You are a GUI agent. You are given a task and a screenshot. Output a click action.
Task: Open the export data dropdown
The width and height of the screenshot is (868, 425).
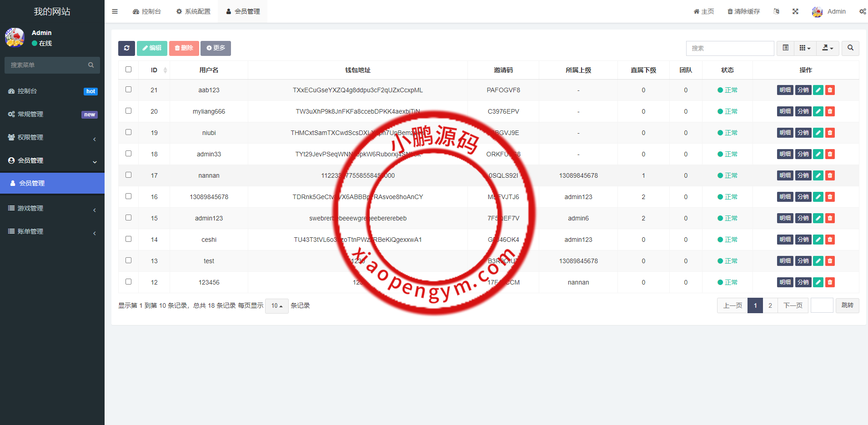click(x=828, y=48)
